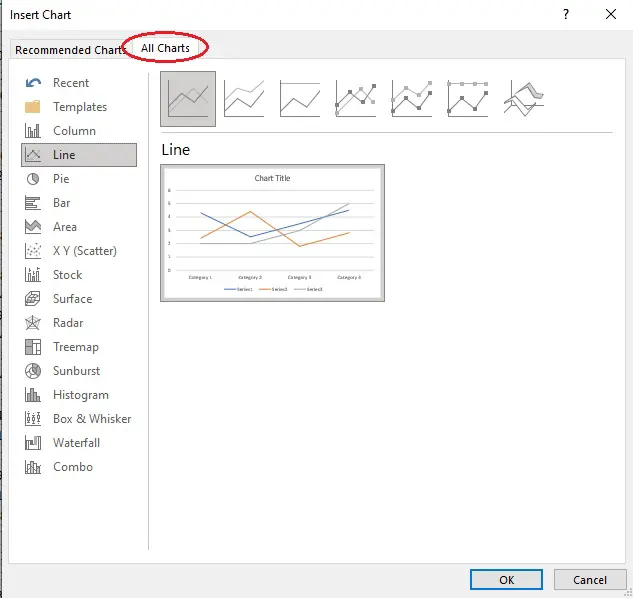Select the Bar chart type

tap(79, 203)
